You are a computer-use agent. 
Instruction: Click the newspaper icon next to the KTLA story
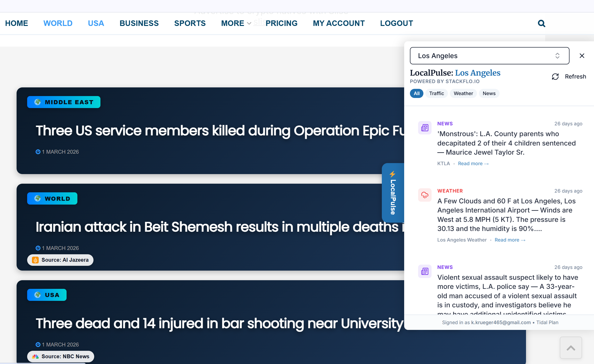pyautogui.click(x=425, y=127)
